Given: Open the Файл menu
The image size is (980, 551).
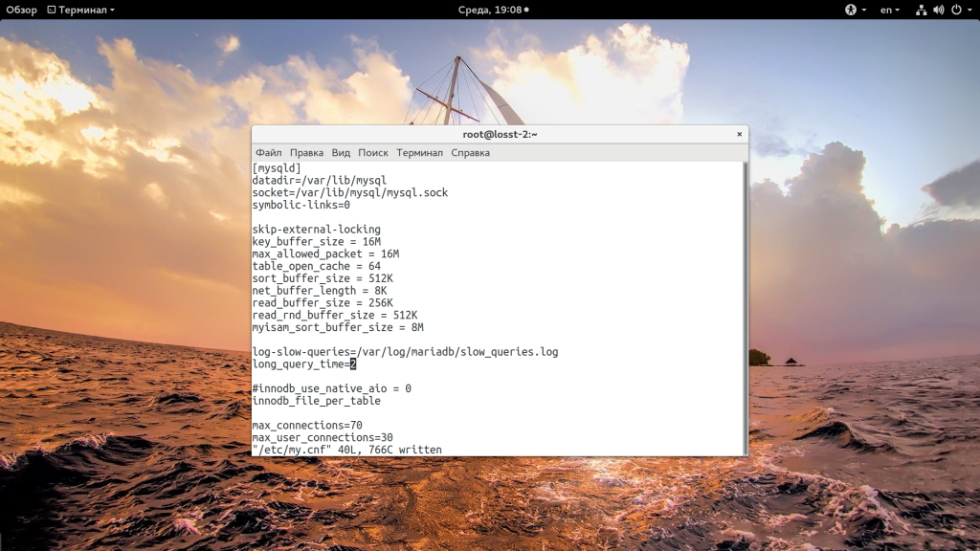Looking at the screenshot, I should pos(268,153).
